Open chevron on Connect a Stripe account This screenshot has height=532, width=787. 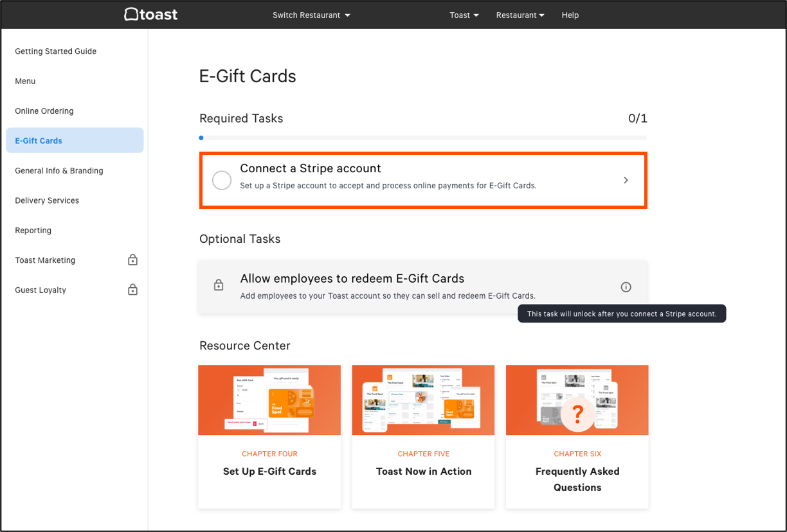click(626, 181)
